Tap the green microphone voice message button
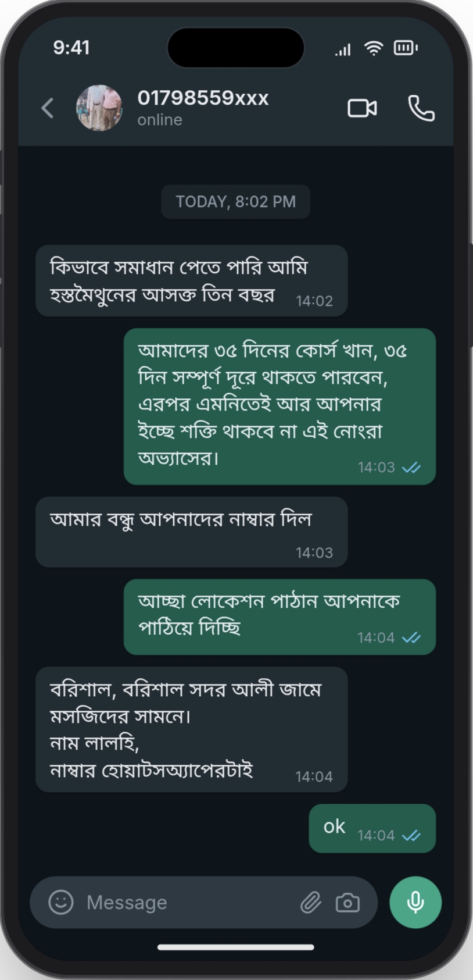This screenshot has height=980, width=473. (x=415, y=902)
